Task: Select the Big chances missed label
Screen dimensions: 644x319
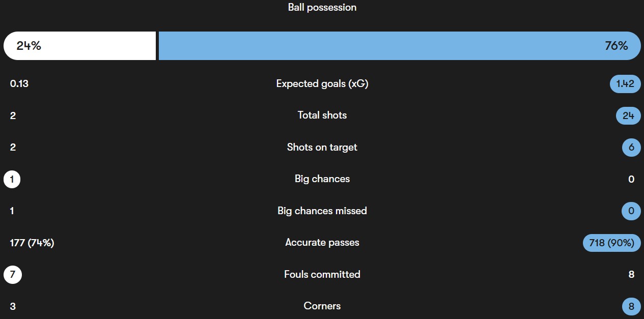Action: pyautogui.click(x=322, y=211)
